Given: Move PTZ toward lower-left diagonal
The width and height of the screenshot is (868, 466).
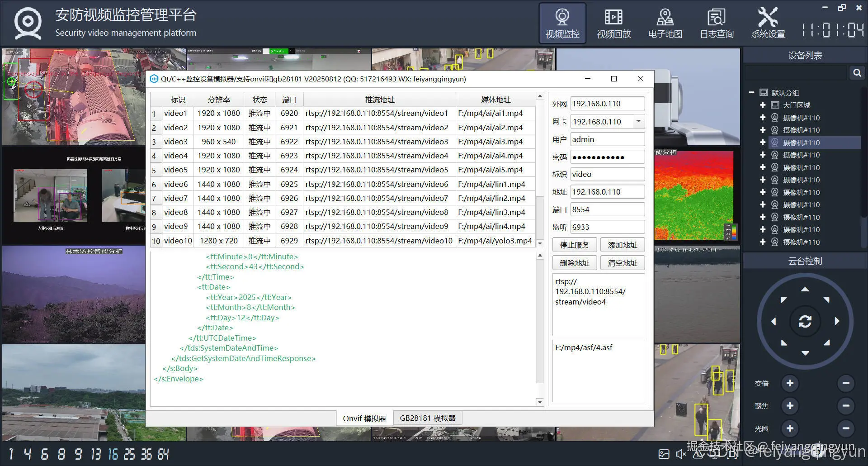Looking at the screenshot, I should (x=783, y=342).
